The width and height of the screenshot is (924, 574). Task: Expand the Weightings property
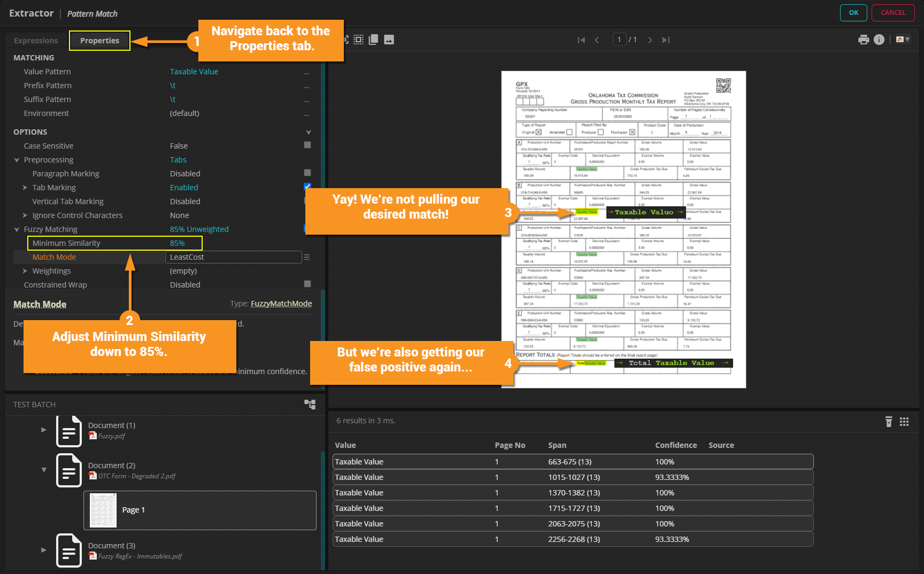tap(25, 271)
